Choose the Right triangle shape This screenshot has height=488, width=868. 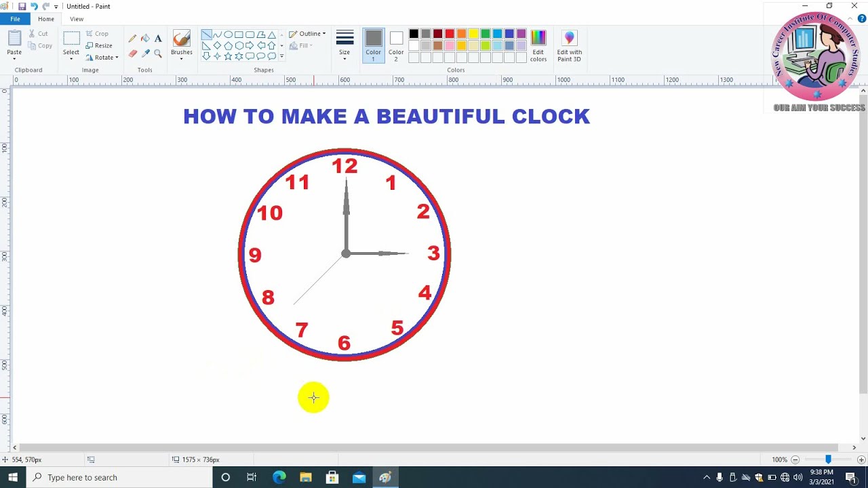[206, 45]
